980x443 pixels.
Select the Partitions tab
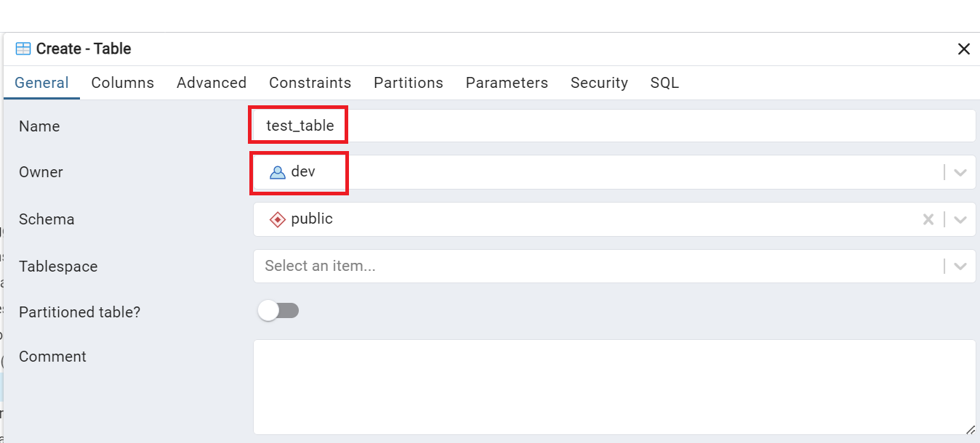pyautogui.click(x=408, y=83)
